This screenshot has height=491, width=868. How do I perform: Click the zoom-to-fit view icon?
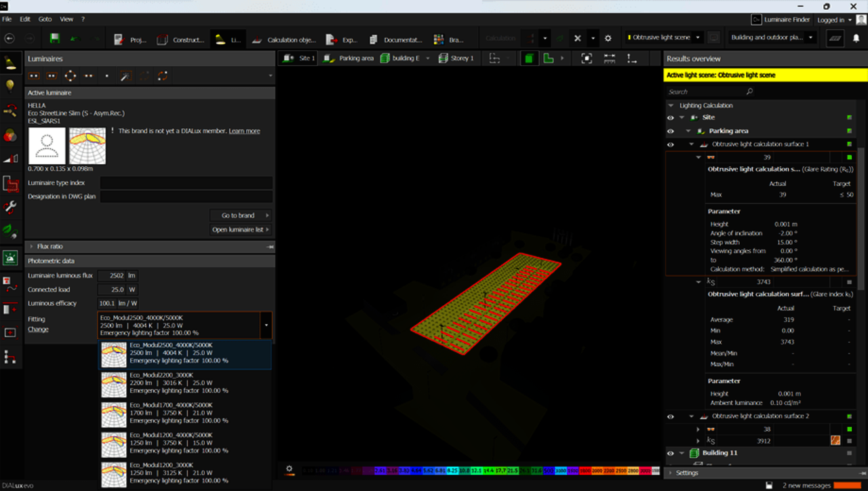[587, 58]
